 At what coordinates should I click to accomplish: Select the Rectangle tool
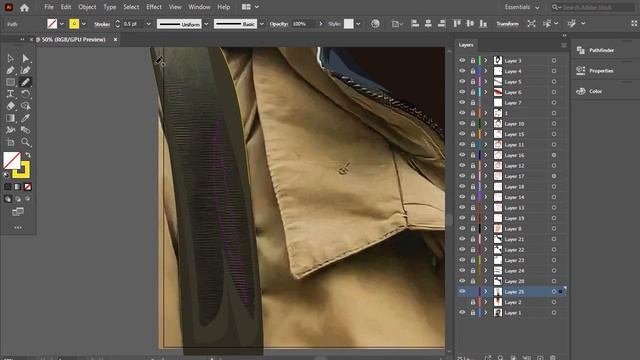11,82
